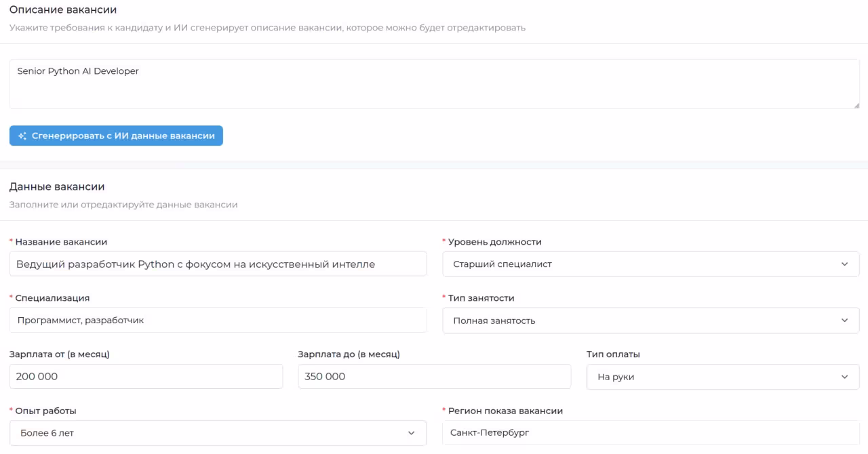This screenshot has width=868, height=454.
Task: Click the chevron arrow in Тип оплаты
Action: pyautogui.click(x=844, y=377)
